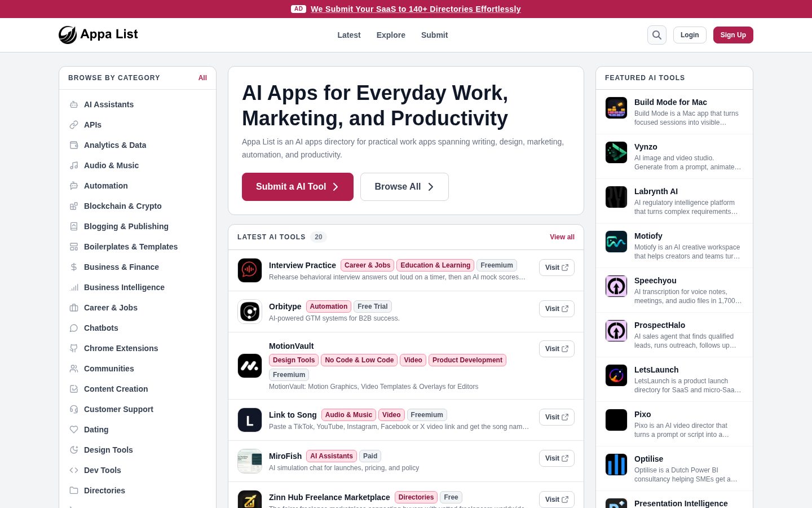
Task: Click the Education & Learning tag
Action: tap(435, 265)
